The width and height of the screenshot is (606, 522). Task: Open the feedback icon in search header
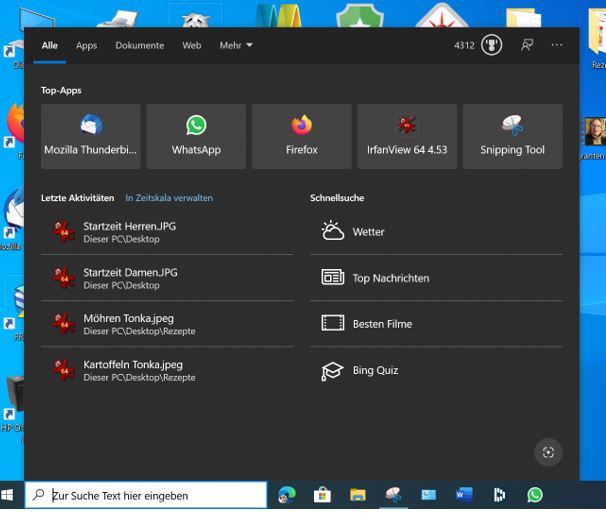point(527,45)
